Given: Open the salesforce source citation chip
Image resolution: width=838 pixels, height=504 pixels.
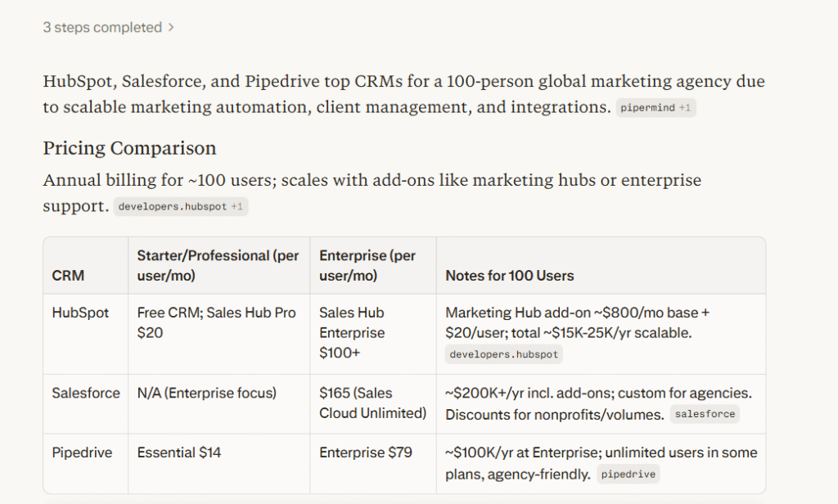Looking at the screenshot, I should point(705,414).
